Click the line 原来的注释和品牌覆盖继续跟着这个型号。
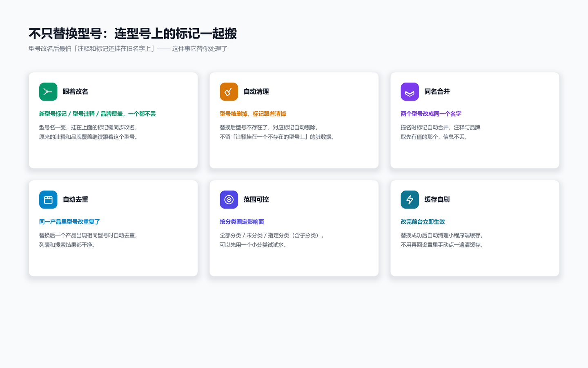The image size is (588, 368). point(90,137)
